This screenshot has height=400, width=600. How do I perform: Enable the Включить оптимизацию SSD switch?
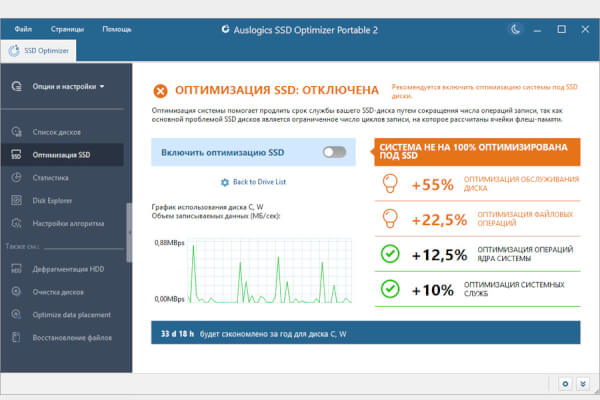(334, 152)
